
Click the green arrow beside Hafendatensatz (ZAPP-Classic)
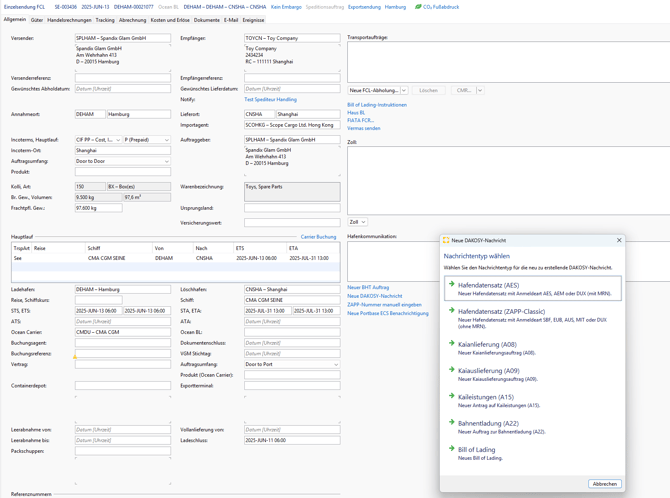(x=451, y=310)
